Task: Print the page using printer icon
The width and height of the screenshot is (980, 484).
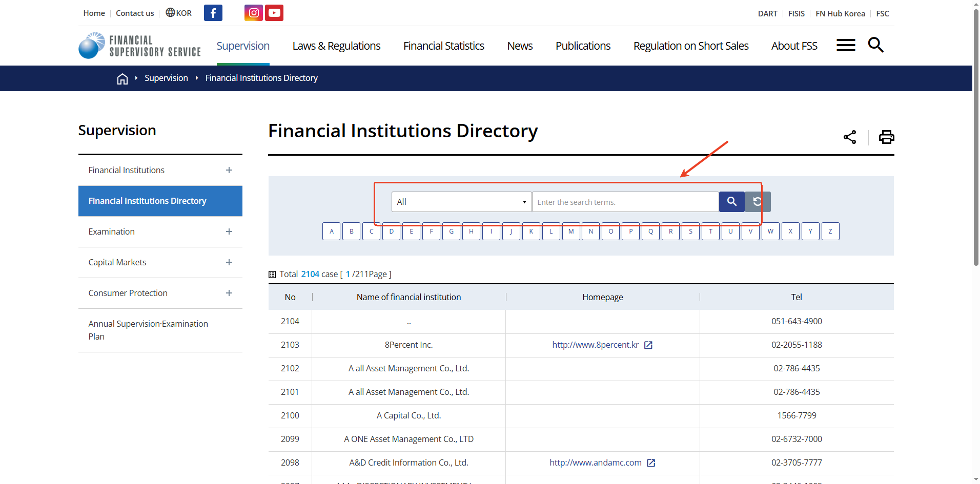Action: [886, 137]
